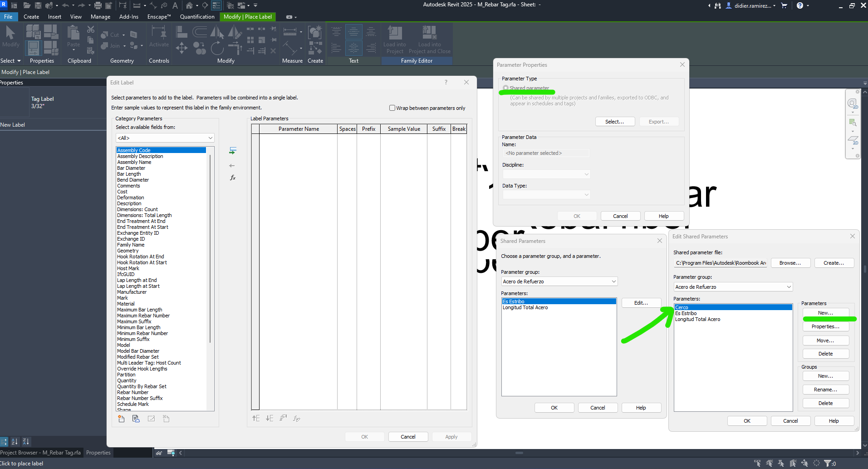Toggle center text alignment in Text panel

(x=353, y=32)
